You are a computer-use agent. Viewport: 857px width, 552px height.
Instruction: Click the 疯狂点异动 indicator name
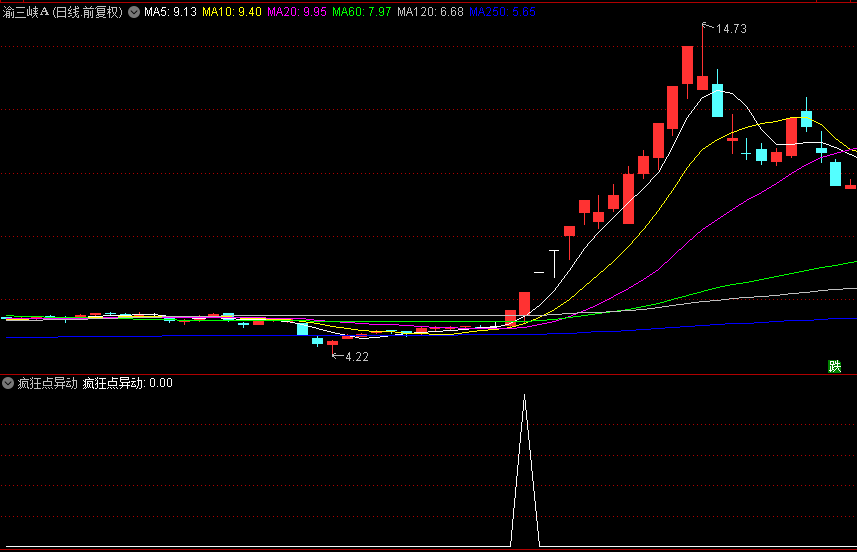47,383
